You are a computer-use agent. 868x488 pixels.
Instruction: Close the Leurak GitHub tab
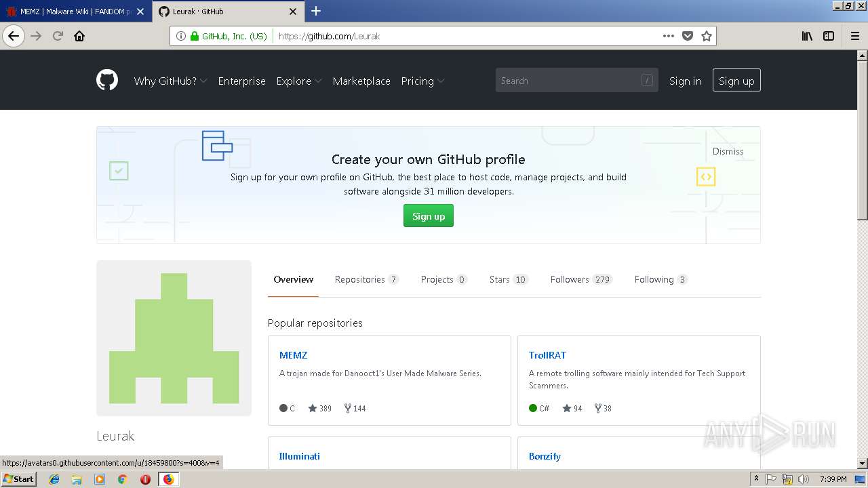(x=293, y=12)
